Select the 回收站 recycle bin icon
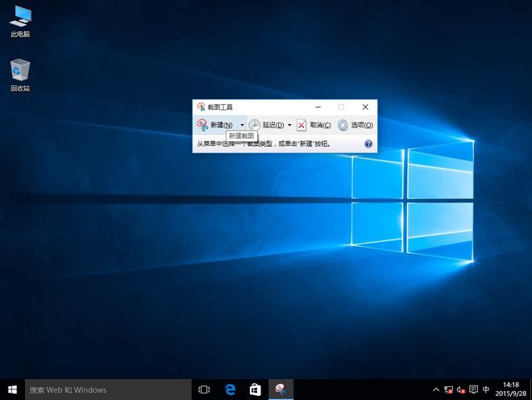Image resolution: width=532 pixels, height=400 pixels. [20, 75]
